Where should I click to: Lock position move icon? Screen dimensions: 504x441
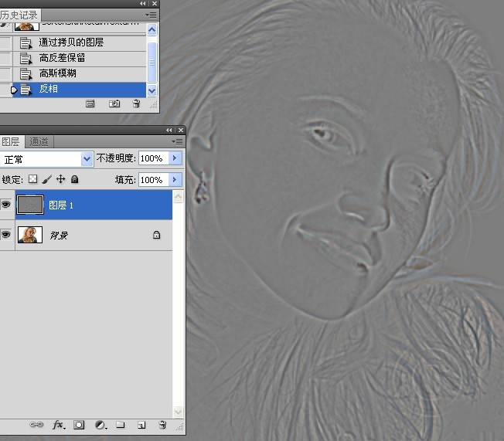(x=61, y=179)
